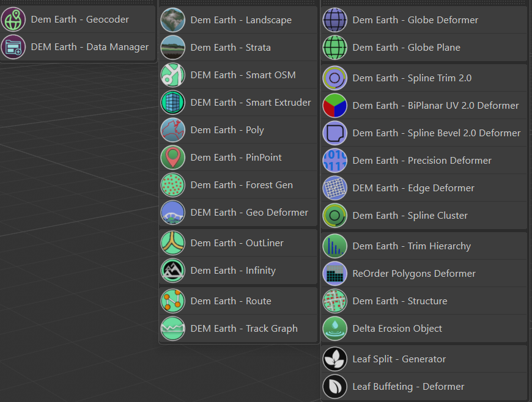
Task: Select ReOrder Polygons Deformer label
Action: (414, 274)
